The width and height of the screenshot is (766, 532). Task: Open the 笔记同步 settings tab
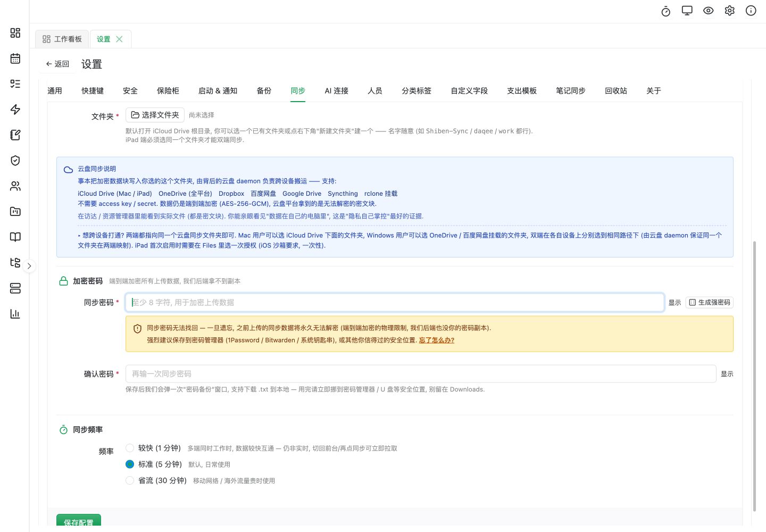click(571, 91)
